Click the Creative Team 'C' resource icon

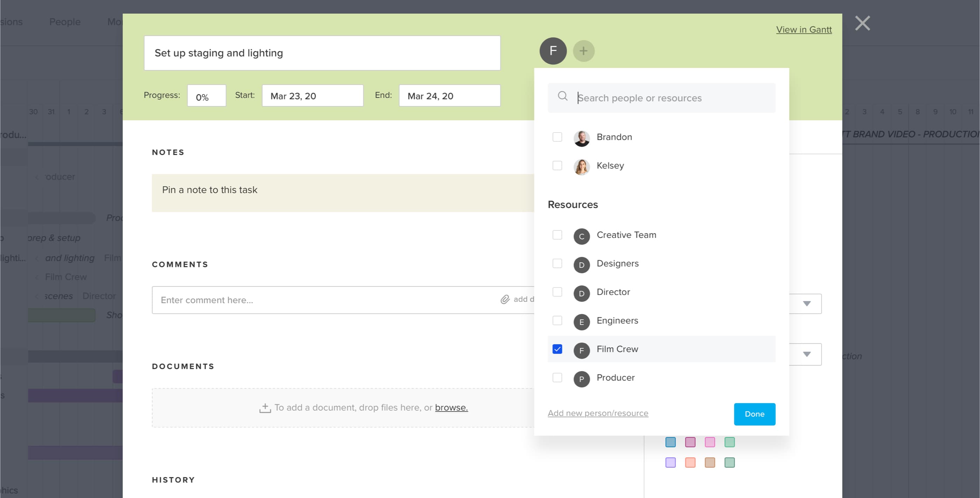[x=581, y=236]
